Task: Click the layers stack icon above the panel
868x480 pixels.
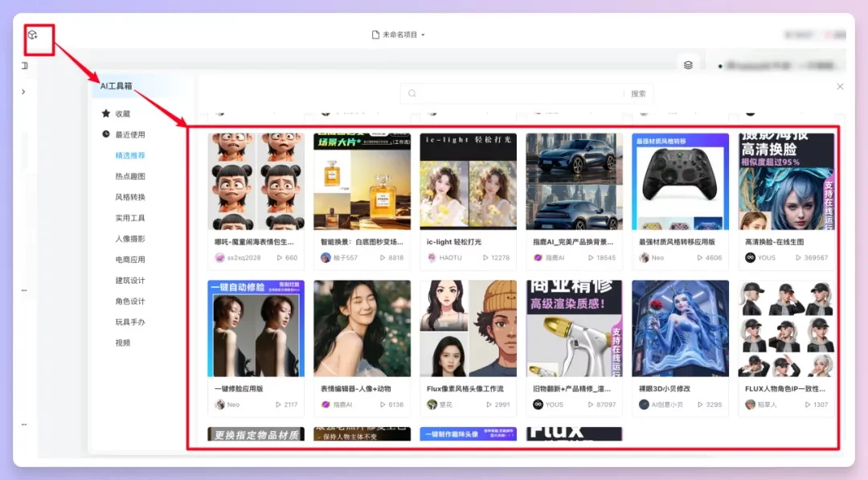Action: (x=690, y=64)
